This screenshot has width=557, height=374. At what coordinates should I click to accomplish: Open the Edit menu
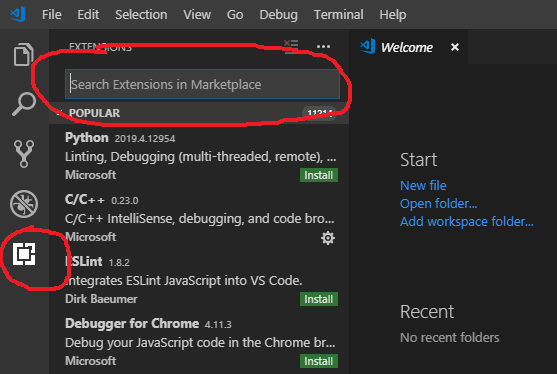click(88, 15)
